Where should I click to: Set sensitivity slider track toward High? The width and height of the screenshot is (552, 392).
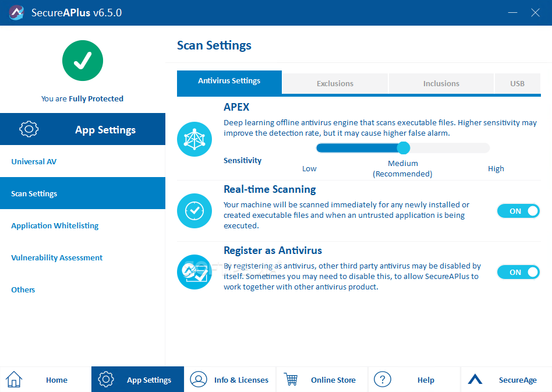[x=450, y=148]
